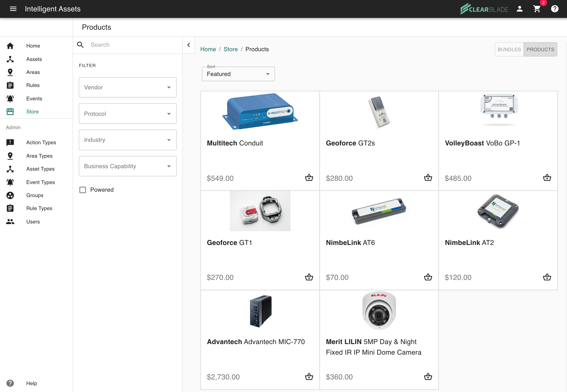Open Asset Types admin menu item

coord(40,169)
